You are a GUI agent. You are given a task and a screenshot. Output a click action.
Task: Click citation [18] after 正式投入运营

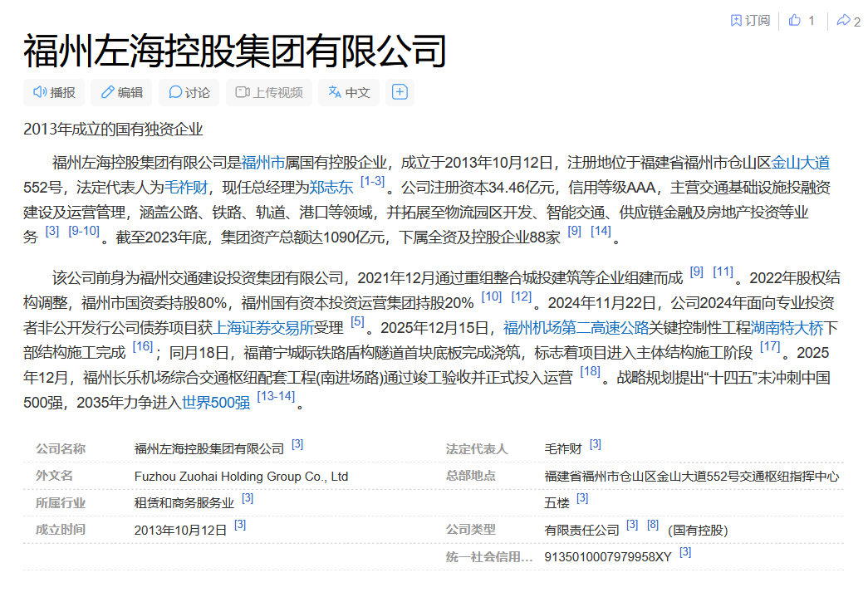tap(590, 372)
